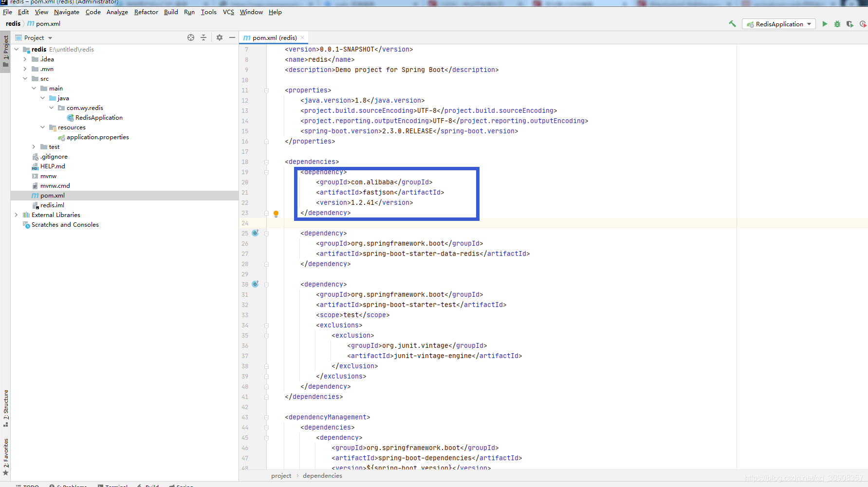Collapse the main folder
The width and height of the screenshot is (868, 487).
34,88
